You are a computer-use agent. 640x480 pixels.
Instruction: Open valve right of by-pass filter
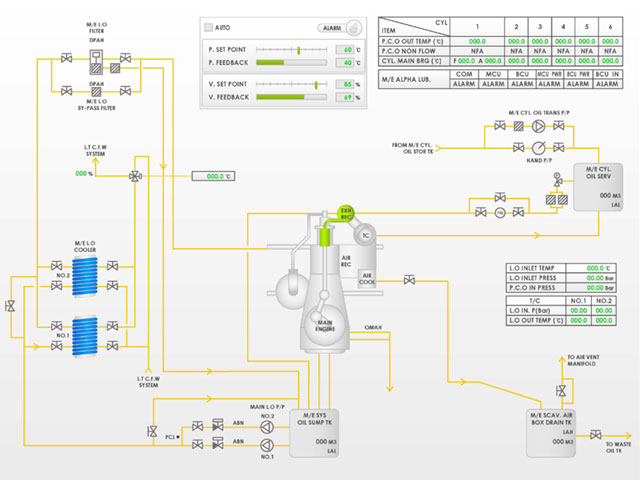[x=126, y=91]
